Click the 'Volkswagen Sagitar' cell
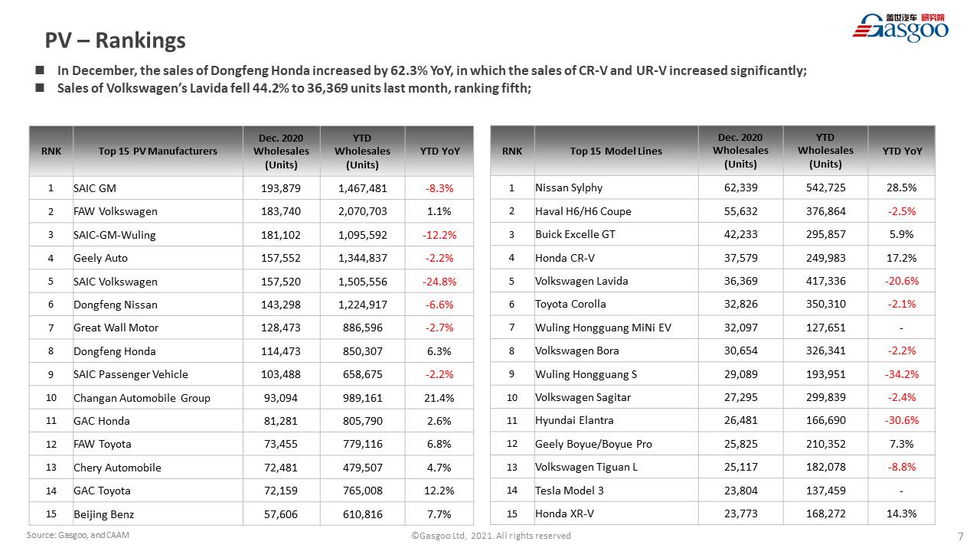This screenshot has height=551, width=980. tap(616, 397)
